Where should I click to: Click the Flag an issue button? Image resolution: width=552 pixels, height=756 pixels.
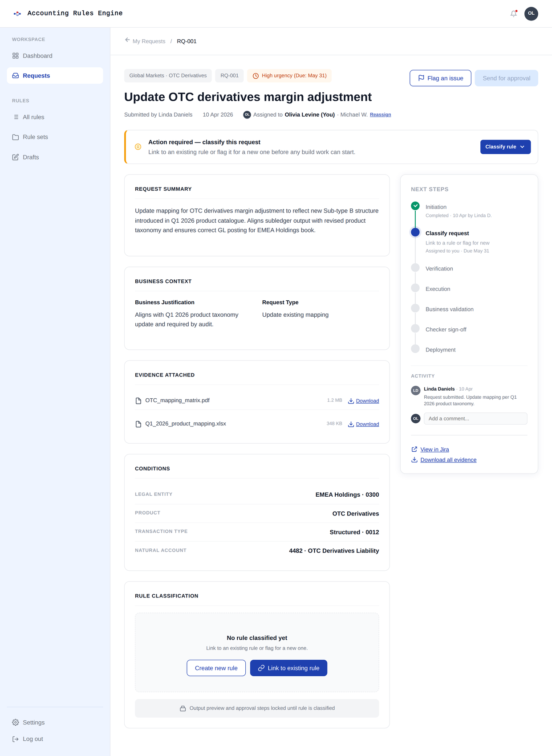pyautogui.click(x=440, y=78)
